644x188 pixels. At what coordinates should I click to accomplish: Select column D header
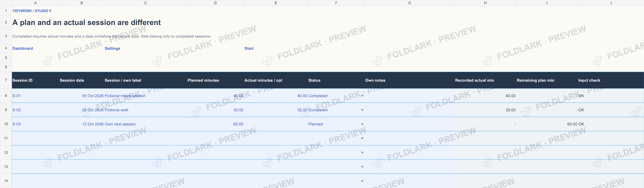(x=215, y=3)
